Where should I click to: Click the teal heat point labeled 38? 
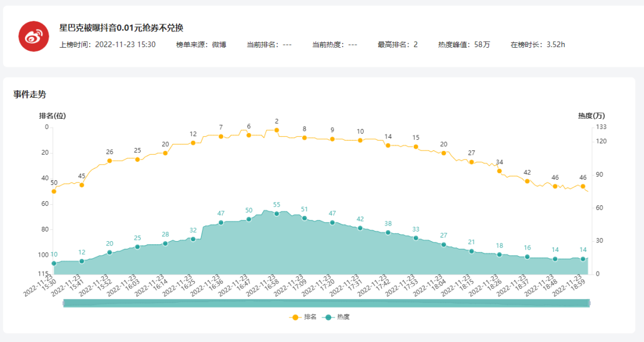388,232
